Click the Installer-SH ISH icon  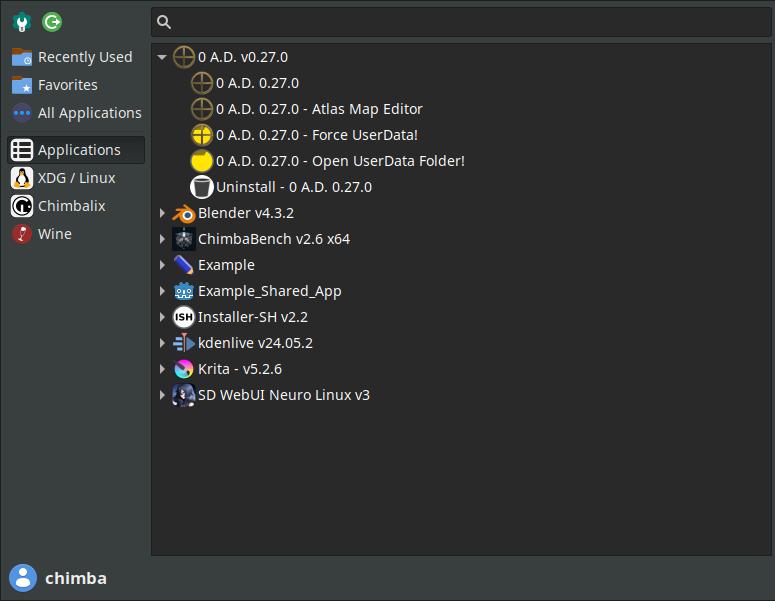point(184,317)
